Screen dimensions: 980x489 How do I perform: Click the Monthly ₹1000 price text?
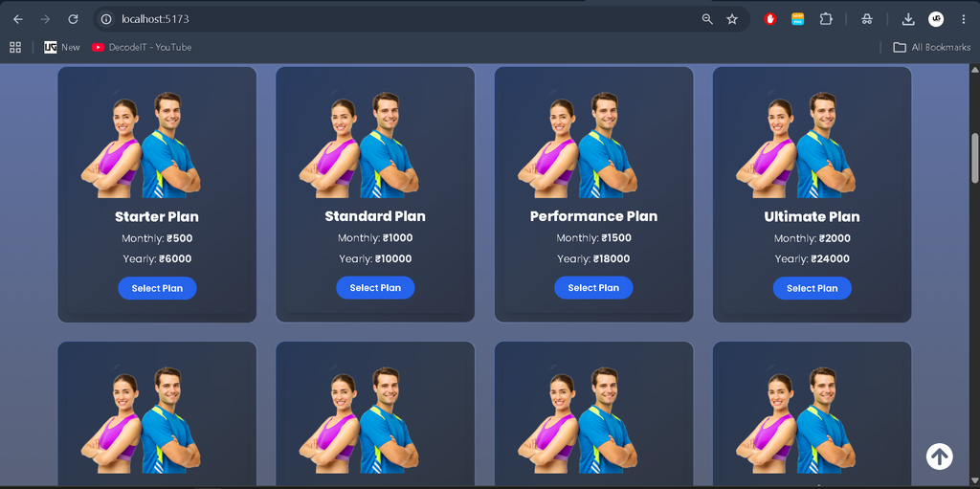375,237
